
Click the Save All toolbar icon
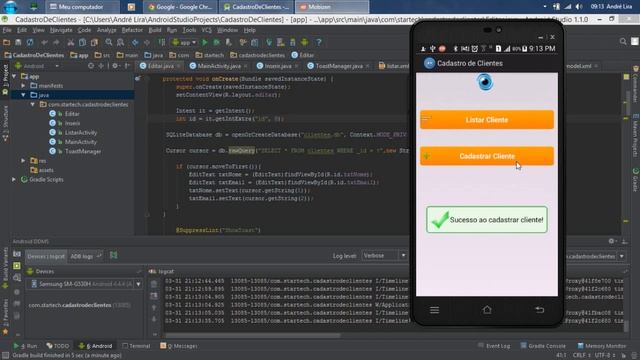pyautogui.click(x=18, y=42)
